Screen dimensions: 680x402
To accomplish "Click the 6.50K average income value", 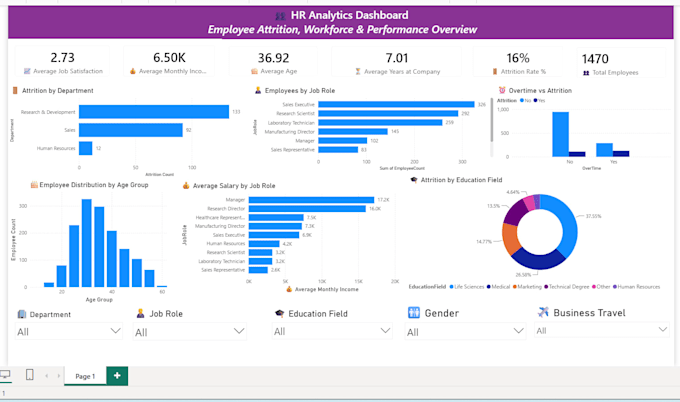I will (x=169, y=58).
